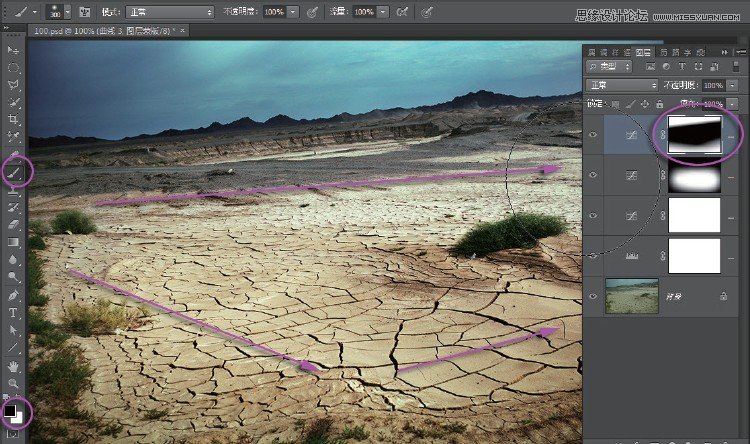Toggle pressure for size button
Image resolution: width=750 pixels, height=444 pixels.
427,12
